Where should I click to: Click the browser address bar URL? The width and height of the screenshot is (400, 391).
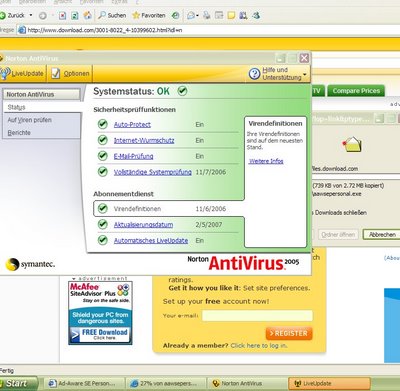pos(105,30)
